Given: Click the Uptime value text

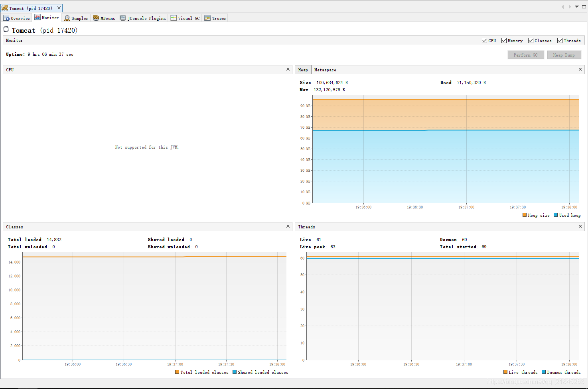Looking at the screenshot, I should click(50, 54).
